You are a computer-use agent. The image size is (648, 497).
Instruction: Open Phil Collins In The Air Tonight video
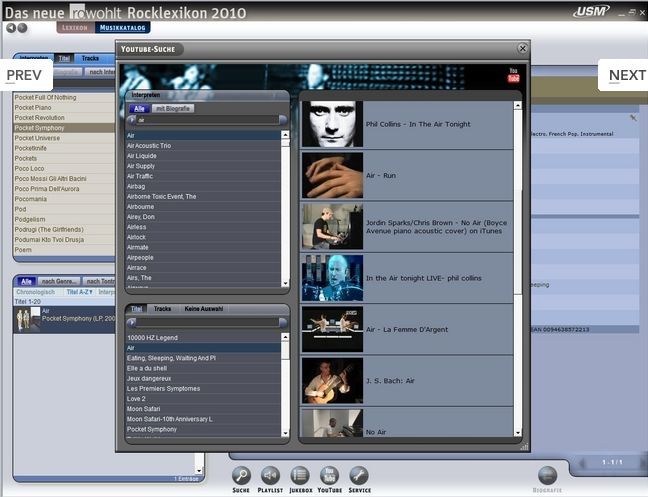tap(407, 124)
